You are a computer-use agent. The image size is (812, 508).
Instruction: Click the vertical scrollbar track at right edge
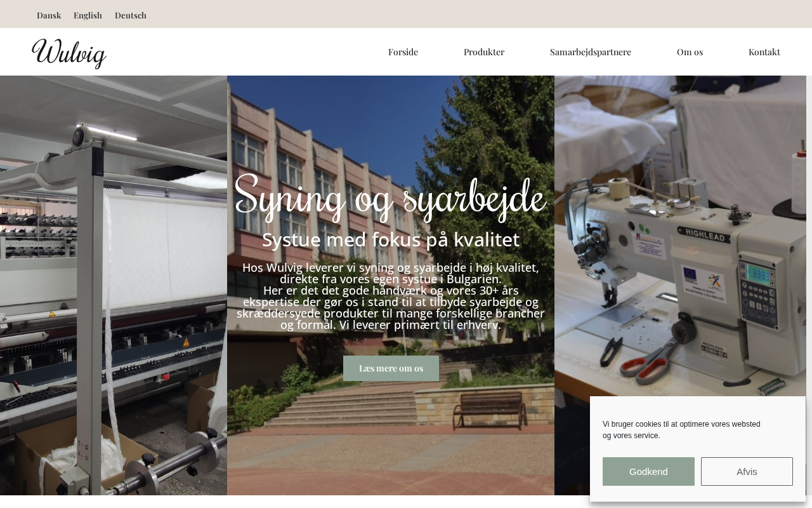809,286
